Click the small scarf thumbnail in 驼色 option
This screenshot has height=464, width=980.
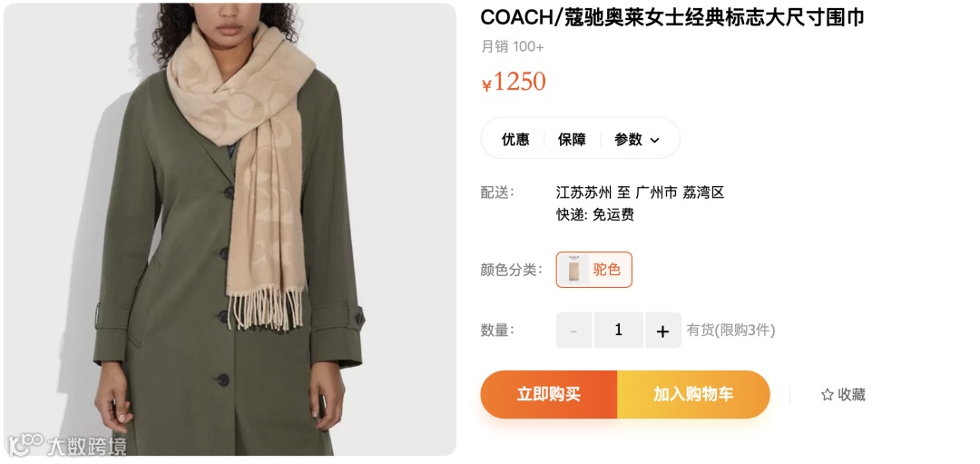(x=573, y=270)
